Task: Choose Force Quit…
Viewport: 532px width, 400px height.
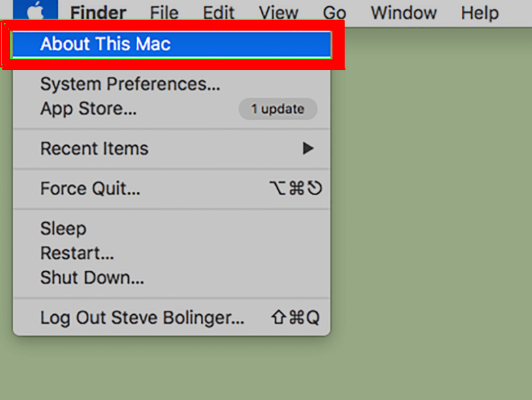Action: 172,188
